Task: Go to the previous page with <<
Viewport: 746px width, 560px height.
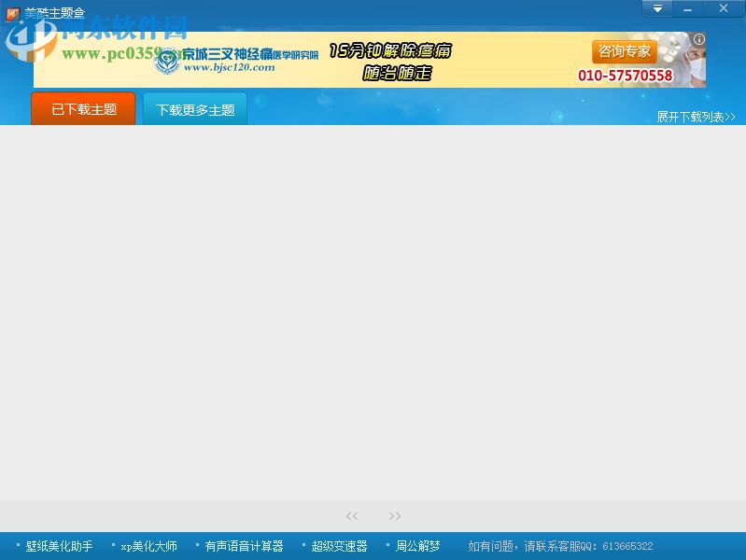Action: click(352, 516)
